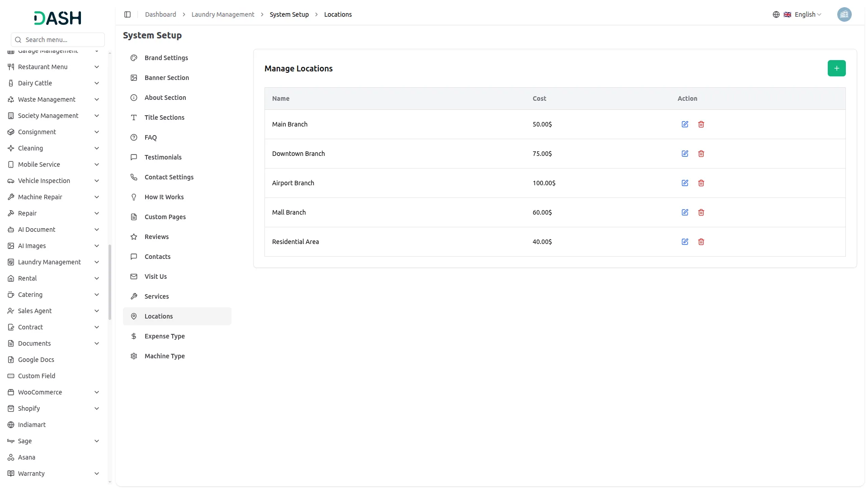Click the green plus button to add location

pos(836,68)
